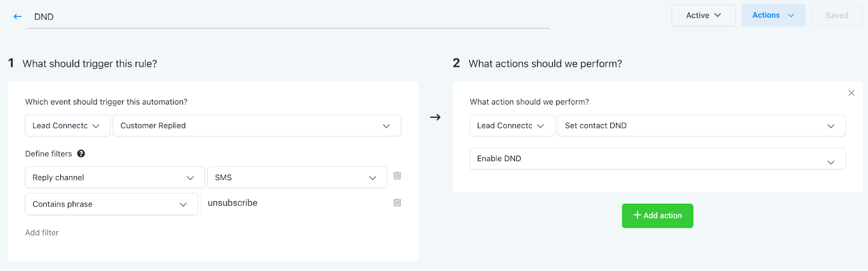The width and height of the screenshot is (868, 271).
Task: Expand the action Lead Connector app dropdown
Action: pyautogui.click(x=512, y=126)
